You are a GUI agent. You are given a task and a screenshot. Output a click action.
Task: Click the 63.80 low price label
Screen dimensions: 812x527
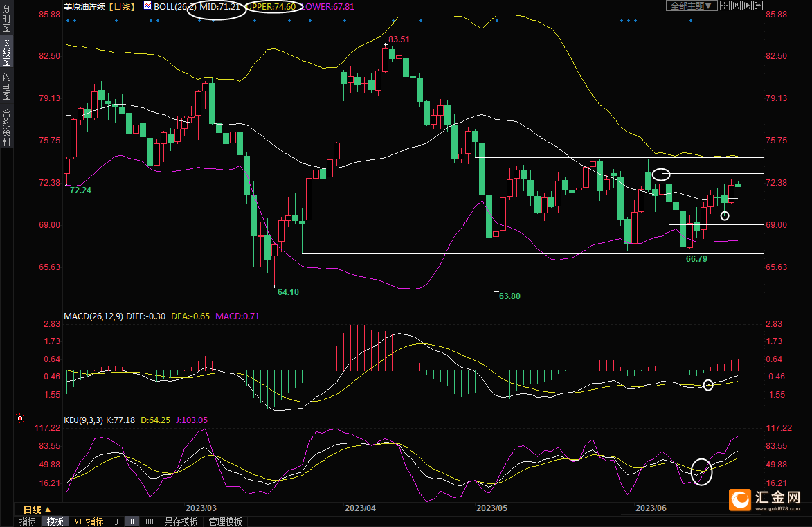tap(509, 296)
